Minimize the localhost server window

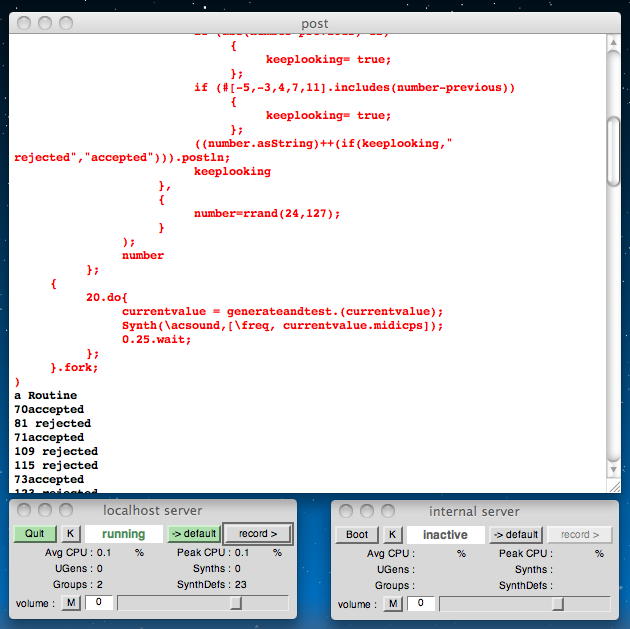pyautogui.click(x=45, y=510)
